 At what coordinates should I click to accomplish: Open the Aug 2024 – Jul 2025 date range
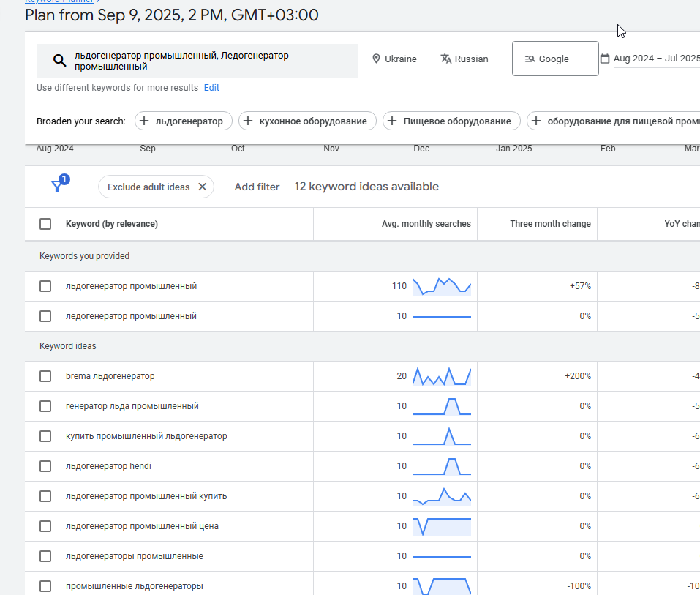(x=657, y=59)
